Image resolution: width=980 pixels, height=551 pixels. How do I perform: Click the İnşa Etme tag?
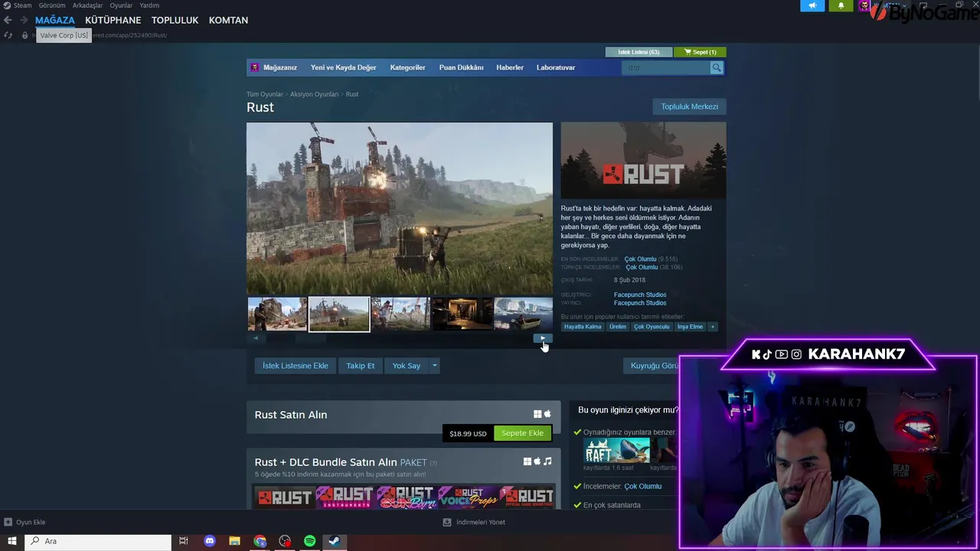(690, 327)
